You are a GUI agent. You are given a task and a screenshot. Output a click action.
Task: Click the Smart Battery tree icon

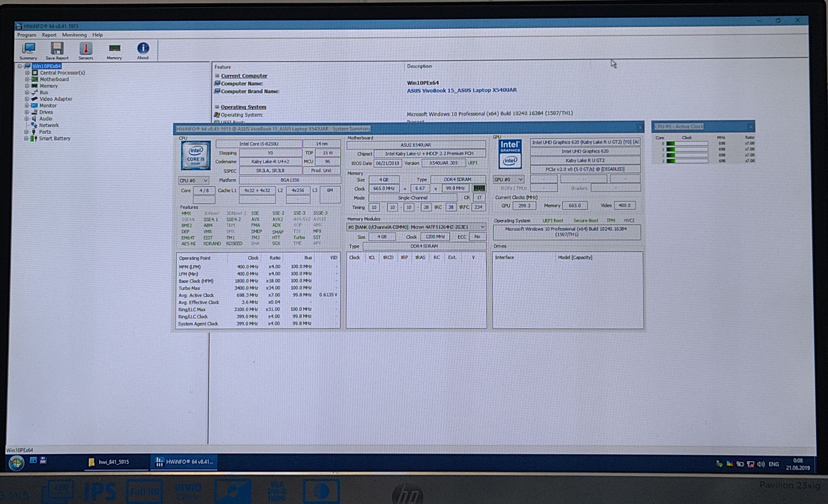[x=34, y=138]
